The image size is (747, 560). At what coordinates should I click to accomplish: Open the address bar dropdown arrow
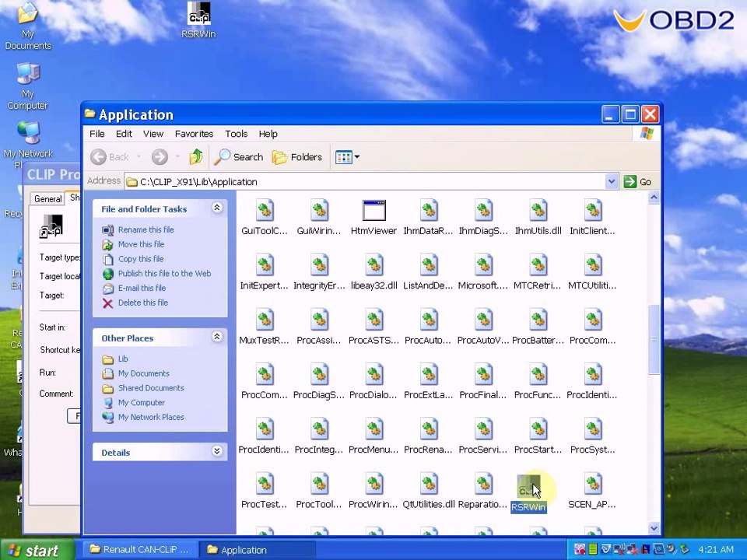pyautogui.click(x=612, y=181)
